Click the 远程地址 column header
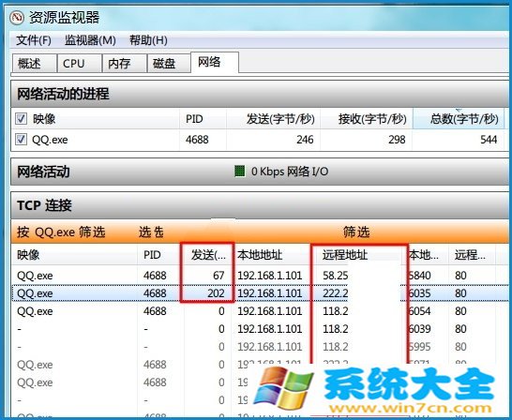The image size is (512, 420). (x=358, y=255)
